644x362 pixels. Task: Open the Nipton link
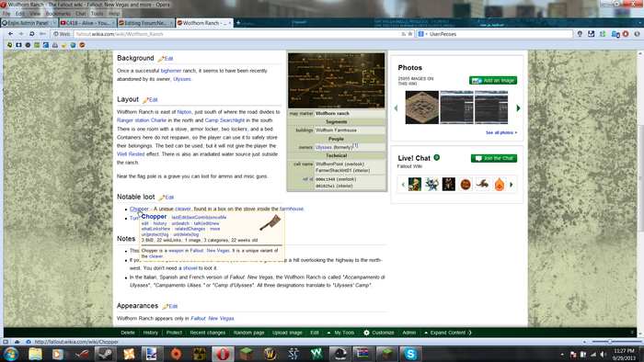click(x=184, y=111)
